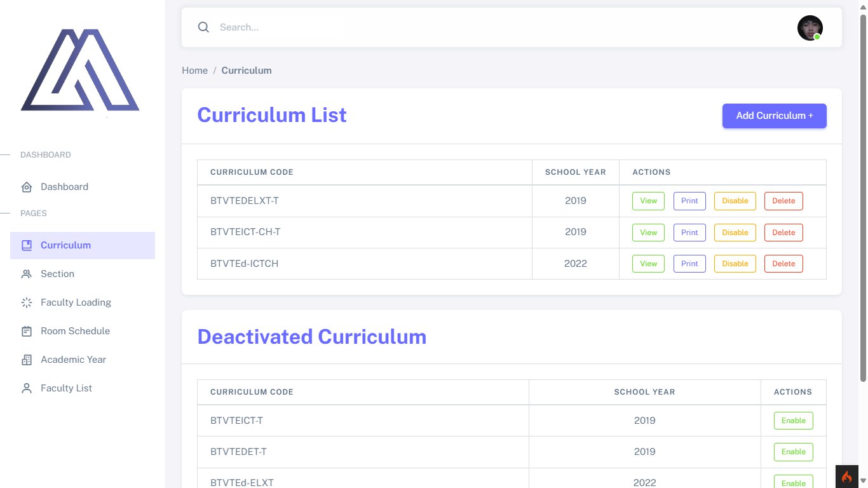Enable the BTVTEICT-T curriculum

point(793,421)
